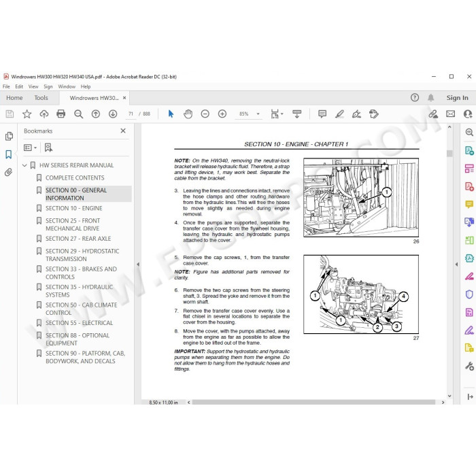Open SECTION 55 - ELECTRICAL bookmark
Image resolution: width=476 pixels, height=476 pixels.
[x=79, y=323]
